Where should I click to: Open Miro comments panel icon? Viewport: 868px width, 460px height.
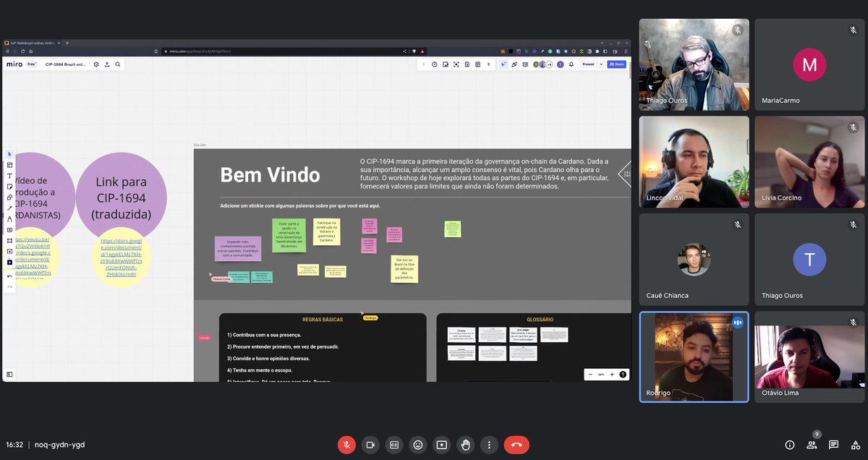[x=525, y=64]
